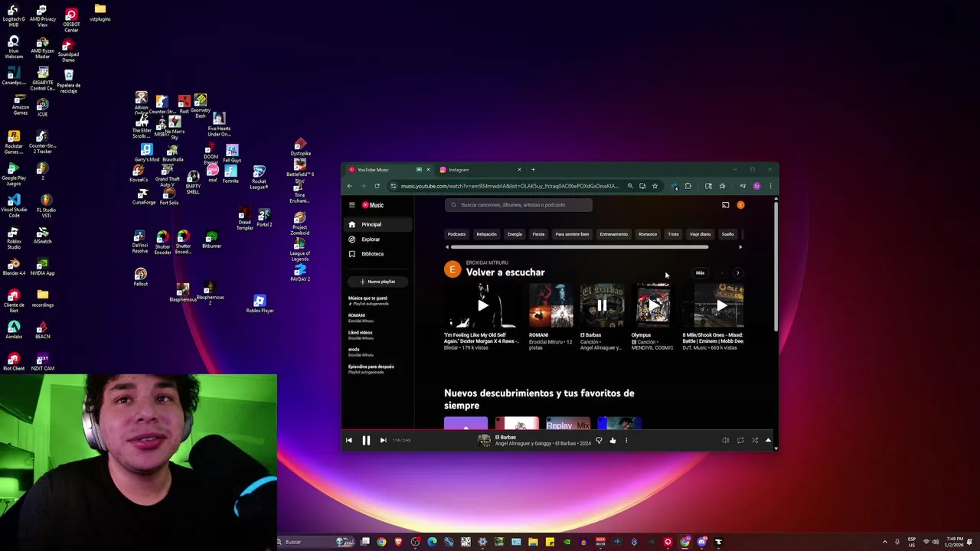Image resolution: width=980 pixels, height=551 pixels.
Task: Select the Relajación filter chip
Action: (486, 234)
